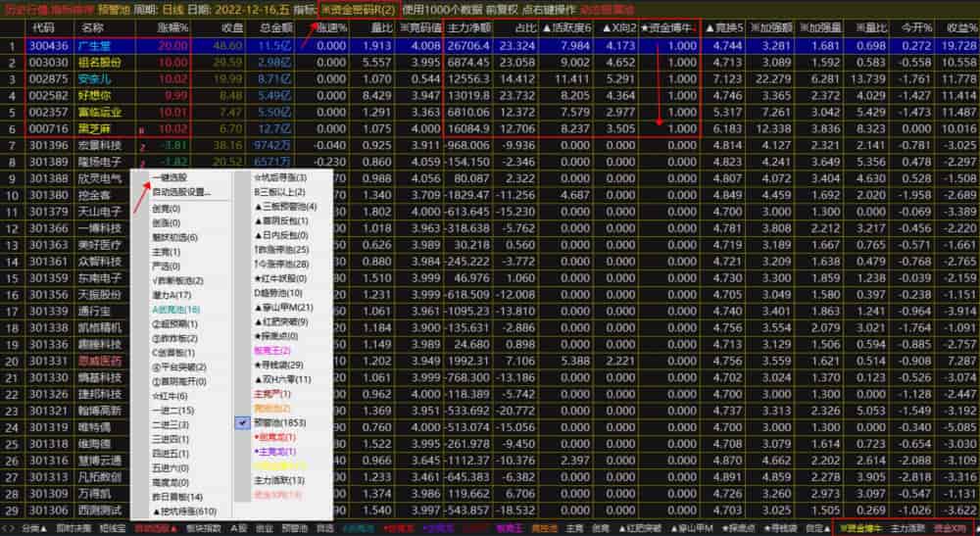Click the 日线 period label

[171, 10]
